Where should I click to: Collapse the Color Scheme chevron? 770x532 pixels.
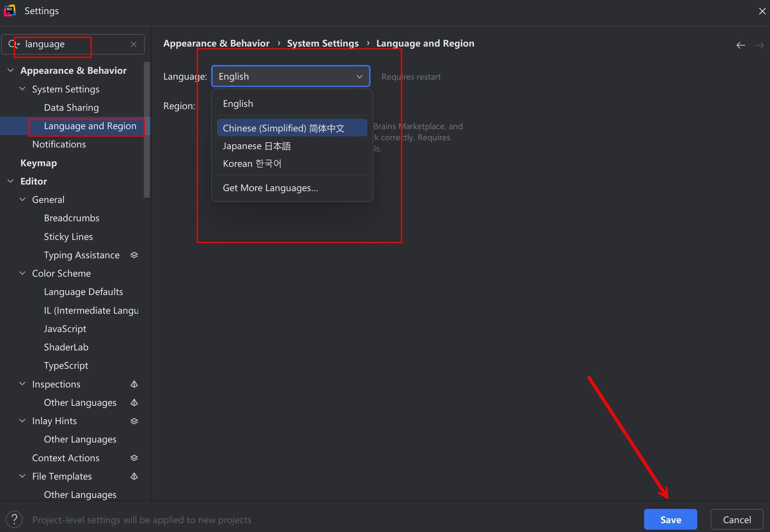click(22, 273)
